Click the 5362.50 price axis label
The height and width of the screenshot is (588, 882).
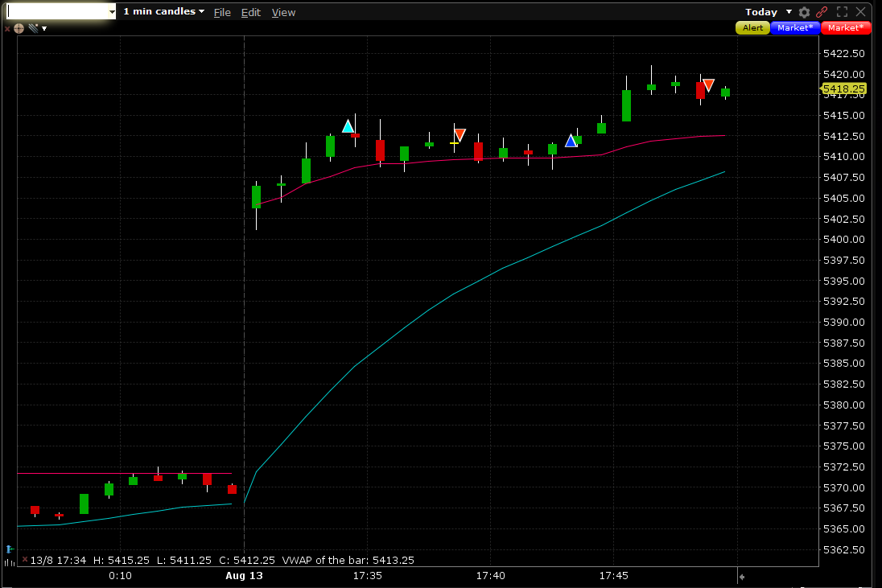coord(843,549)
